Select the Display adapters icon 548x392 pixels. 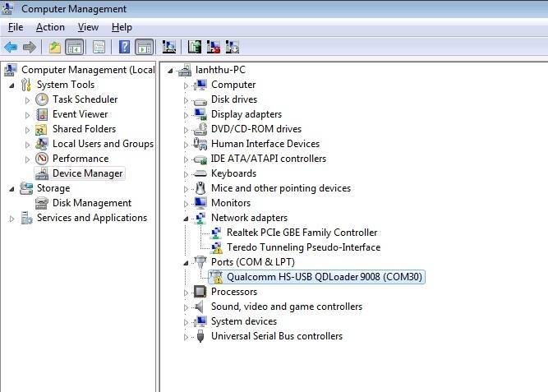click(200, 114)
